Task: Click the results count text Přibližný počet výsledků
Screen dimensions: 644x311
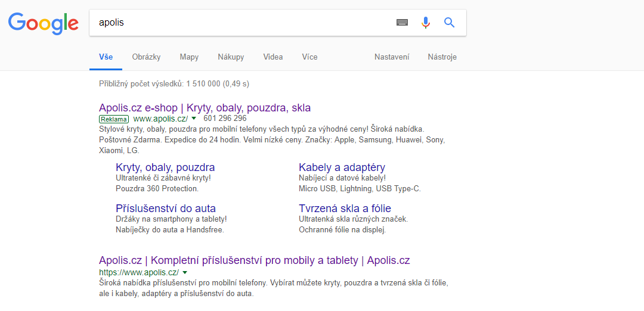Action: click(174, 84)
